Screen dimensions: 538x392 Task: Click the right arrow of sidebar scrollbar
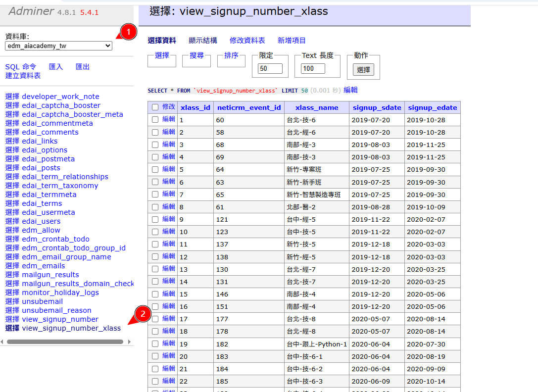pyautogui.click(x=130, y=342)
